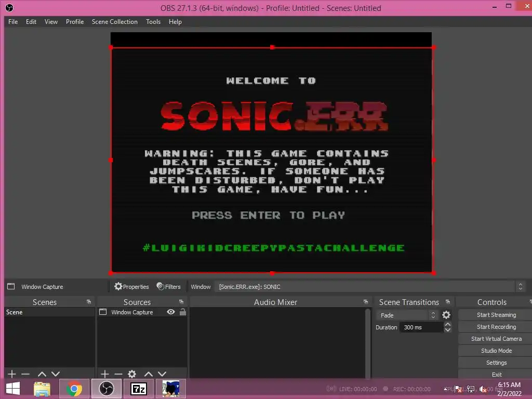Open 7-Zip from taskbar

tap(139, 389)
